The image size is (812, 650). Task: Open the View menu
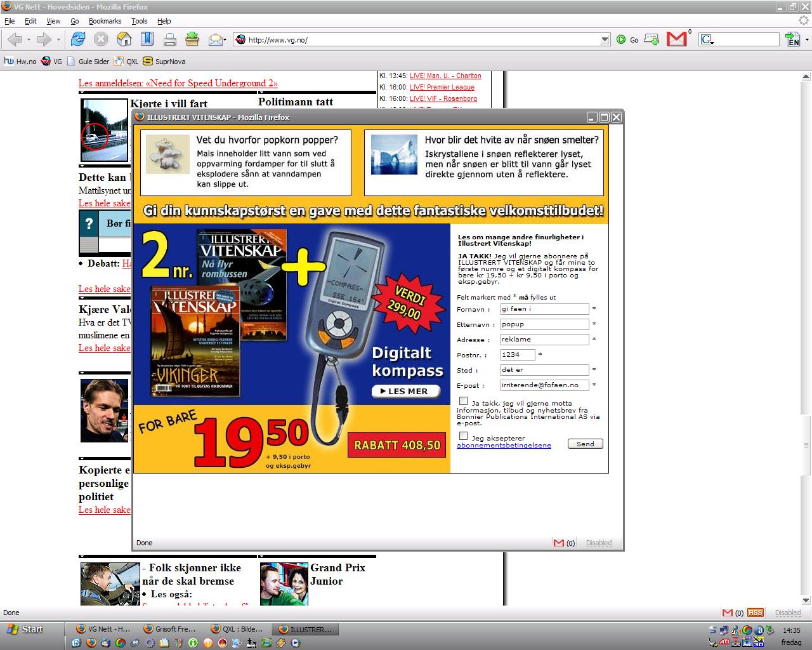click(53, 21)
